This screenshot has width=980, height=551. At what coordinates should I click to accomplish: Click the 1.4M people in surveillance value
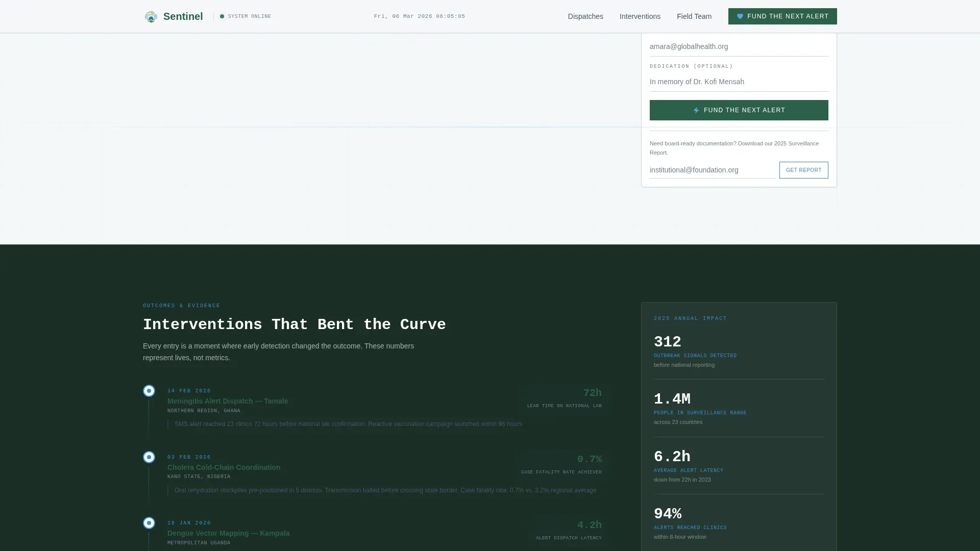pyautogui.click(x=672, y=399)
